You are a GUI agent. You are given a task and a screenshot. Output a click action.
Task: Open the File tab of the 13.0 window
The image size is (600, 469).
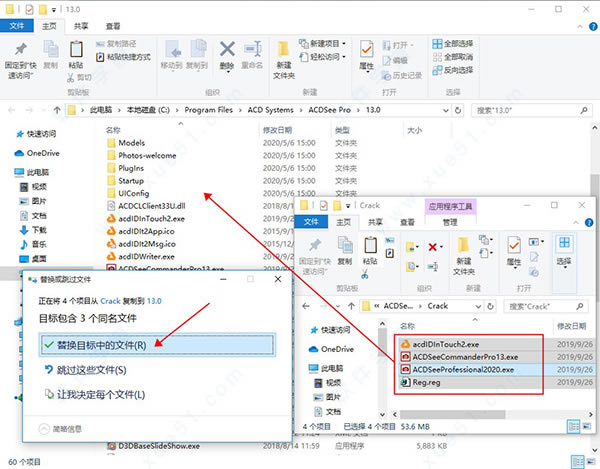17,26
